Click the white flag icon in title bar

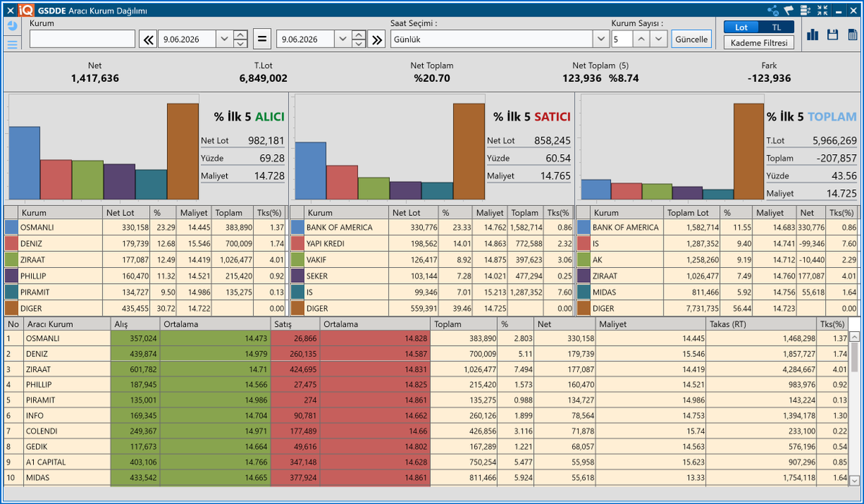pyautogui.click(x=789, y=11)
